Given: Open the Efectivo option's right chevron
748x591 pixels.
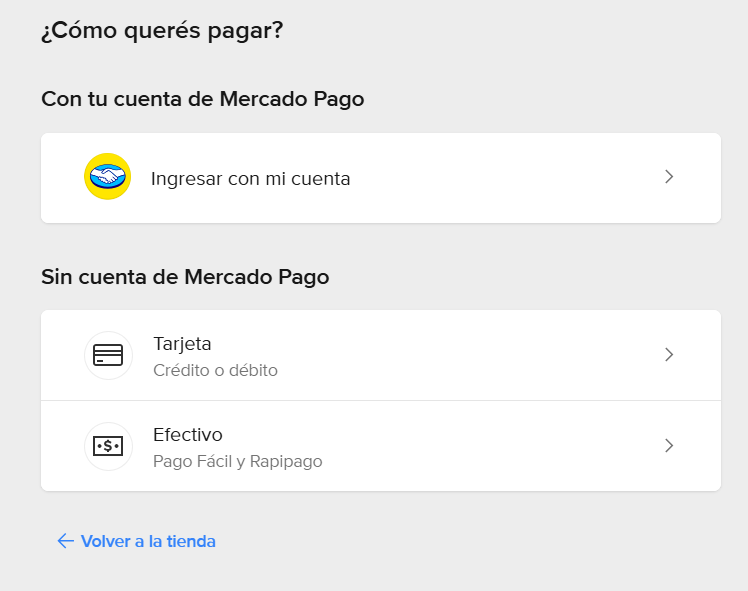Looking at the screenshot, I should pyautogui.click(x=669, y=446).
